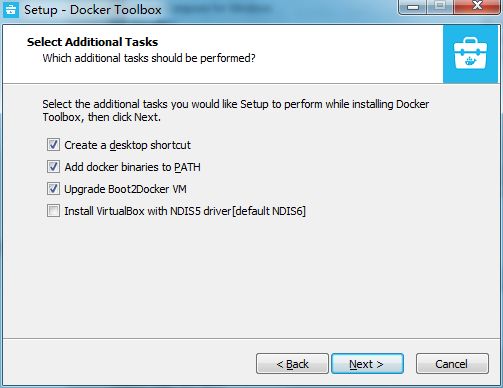The width and height of the screenshot is (503, 388).
Task: Close the Docker Toolbox Setup window
Action: point(477,6)
